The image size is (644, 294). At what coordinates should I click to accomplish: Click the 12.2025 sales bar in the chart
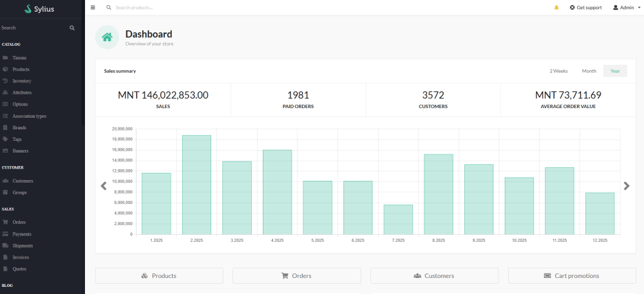pos(600,214)
